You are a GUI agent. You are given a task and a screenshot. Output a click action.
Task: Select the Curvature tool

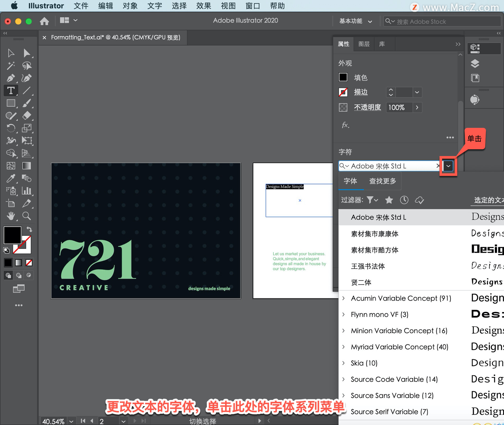pos(27,78)
